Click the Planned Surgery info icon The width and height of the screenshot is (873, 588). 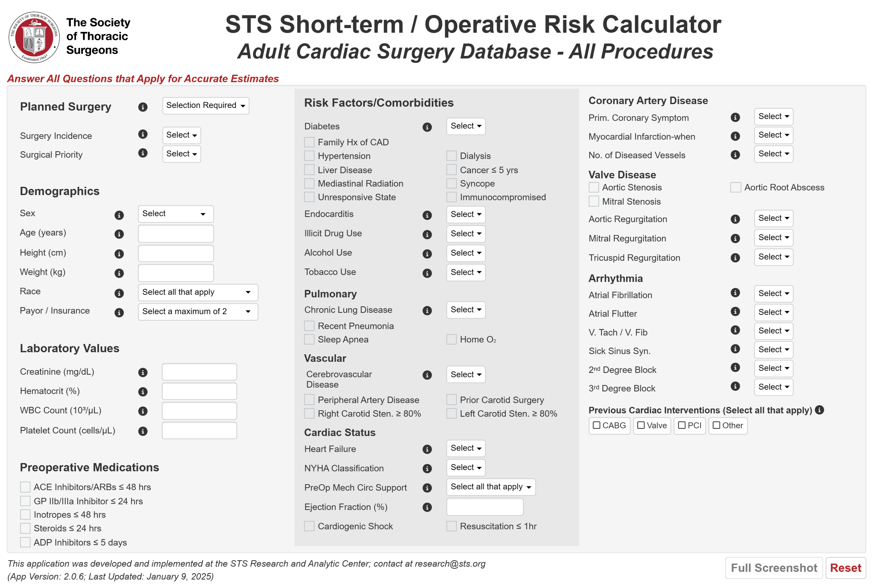pyautogui.click(x=143, y=107)
